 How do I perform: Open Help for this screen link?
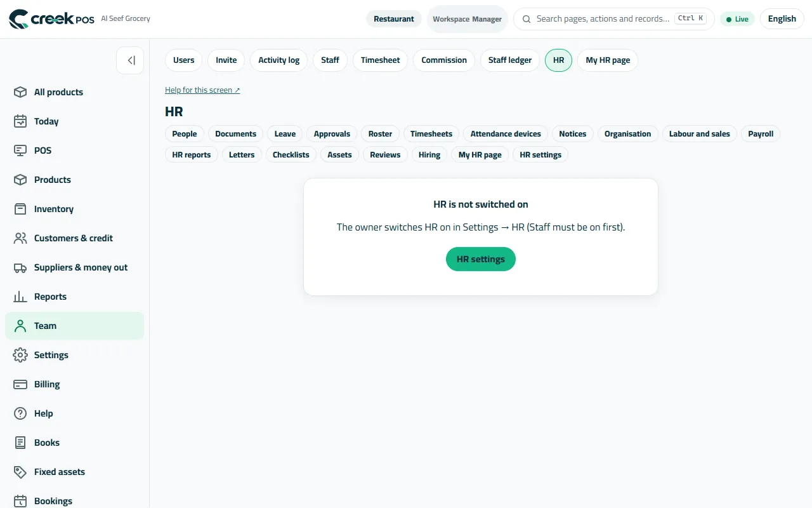tap(202, 90)
